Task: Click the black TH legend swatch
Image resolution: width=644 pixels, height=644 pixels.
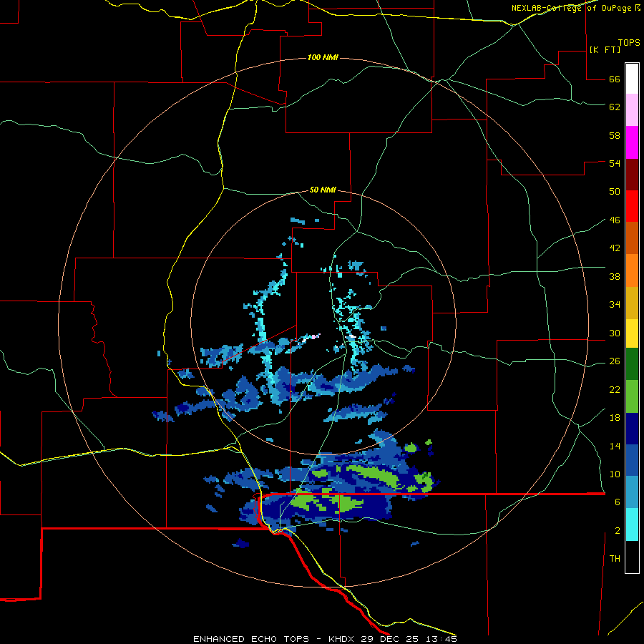Action: 632,557
